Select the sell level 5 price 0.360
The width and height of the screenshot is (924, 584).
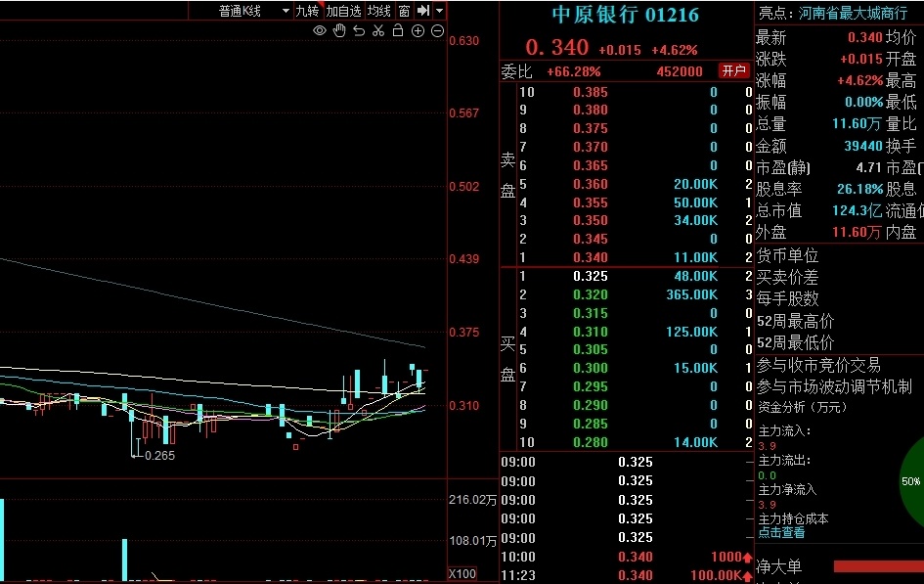590,184
